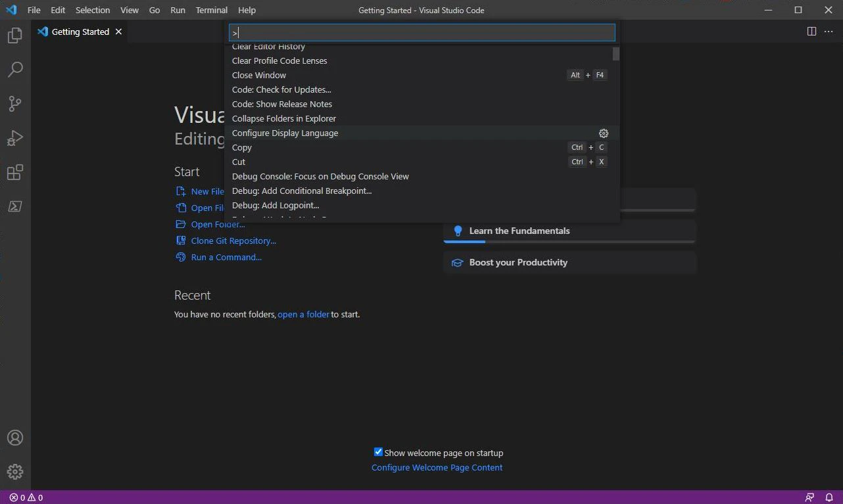Viewport: 843px width, 504px height.
Task: Toggle Show welcome page on startup checkbox
Action: coord(378,451)
